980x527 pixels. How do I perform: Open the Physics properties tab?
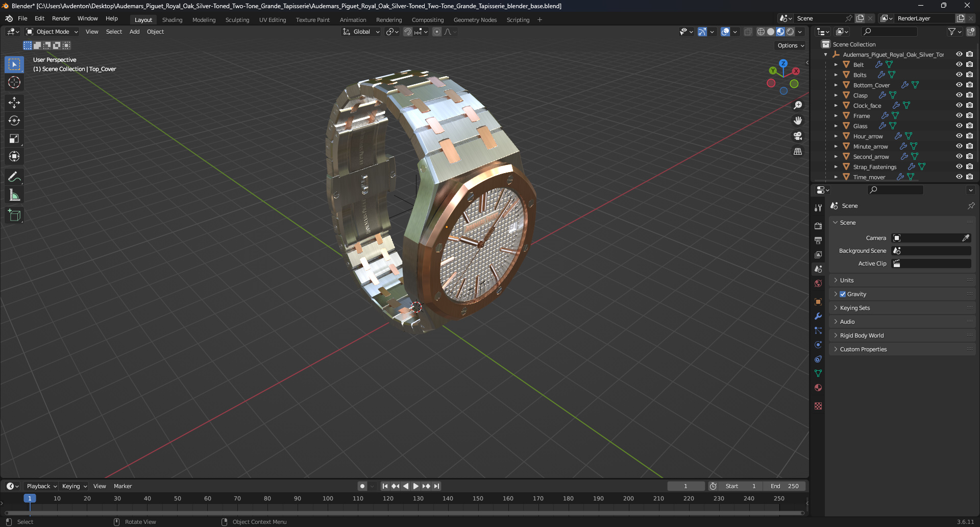(x=818, y=345)
